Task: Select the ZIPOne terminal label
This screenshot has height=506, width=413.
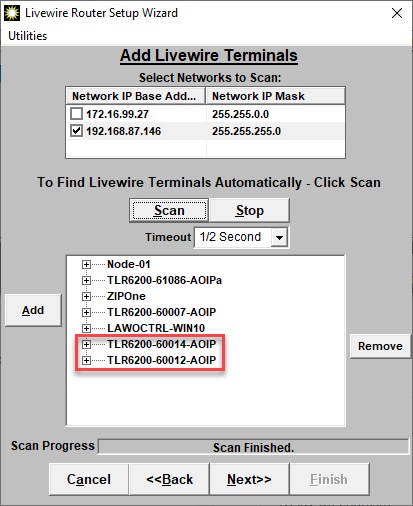Action: coord(126,296)
